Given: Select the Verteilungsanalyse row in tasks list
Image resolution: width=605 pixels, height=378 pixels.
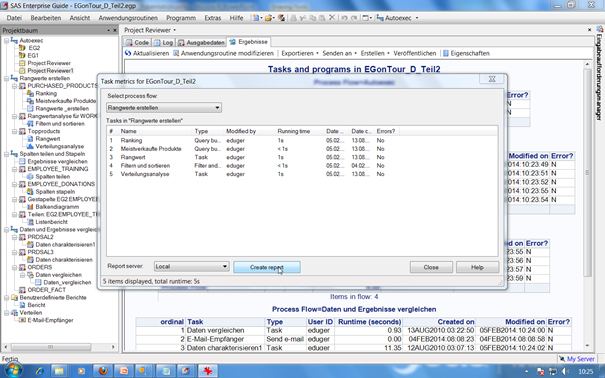Looking at the screenshot, I should click(x=253, y=174).
